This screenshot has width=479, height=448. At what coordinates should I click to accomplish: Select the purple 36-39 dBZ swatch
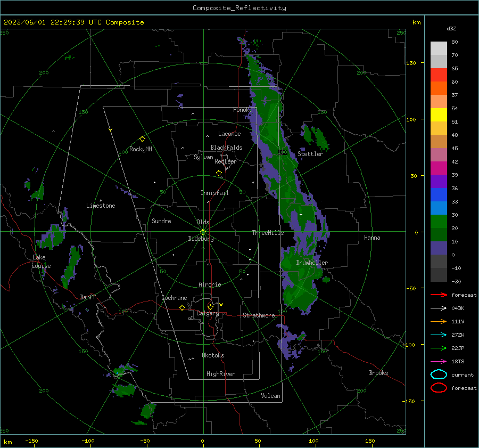coord(439,181)
